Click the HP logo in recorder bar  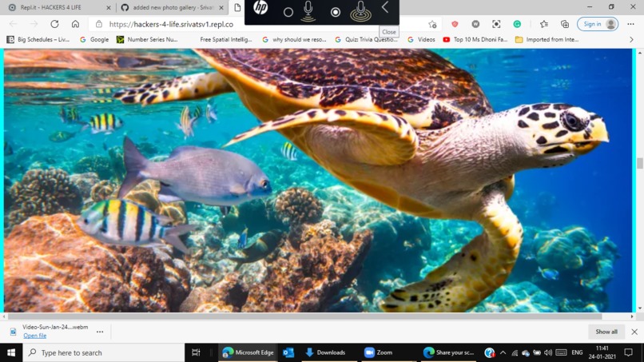pos(260,7)
